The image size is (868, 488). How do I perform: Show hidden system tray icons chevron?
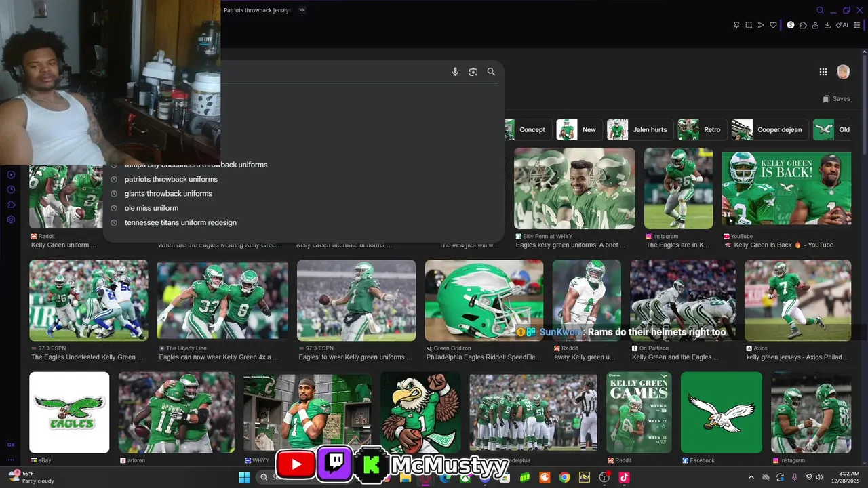tap(751, 477)
